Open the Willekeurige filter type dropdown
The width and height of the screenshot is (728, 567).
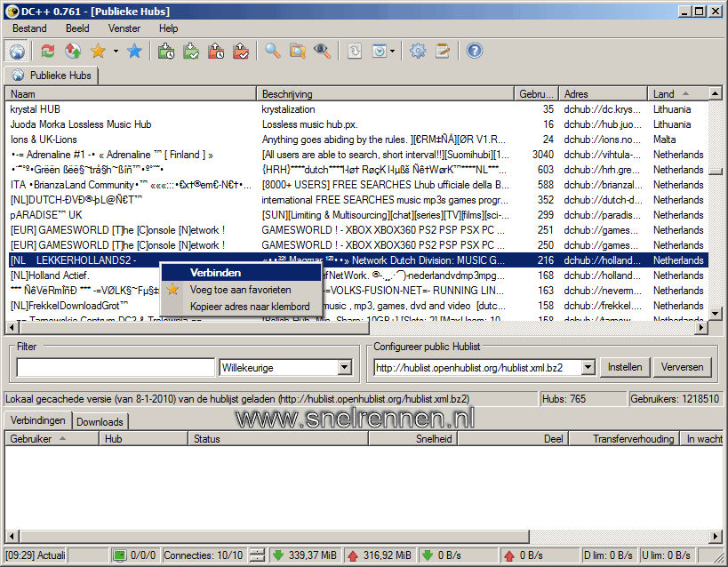(x=344, y=368)
